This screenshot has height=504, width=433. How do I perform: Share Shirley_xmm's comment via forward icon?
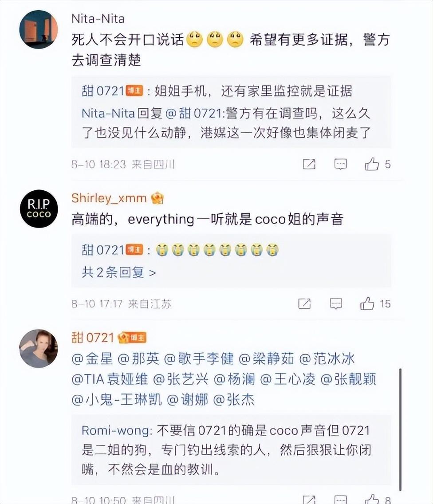pos(304,303)
